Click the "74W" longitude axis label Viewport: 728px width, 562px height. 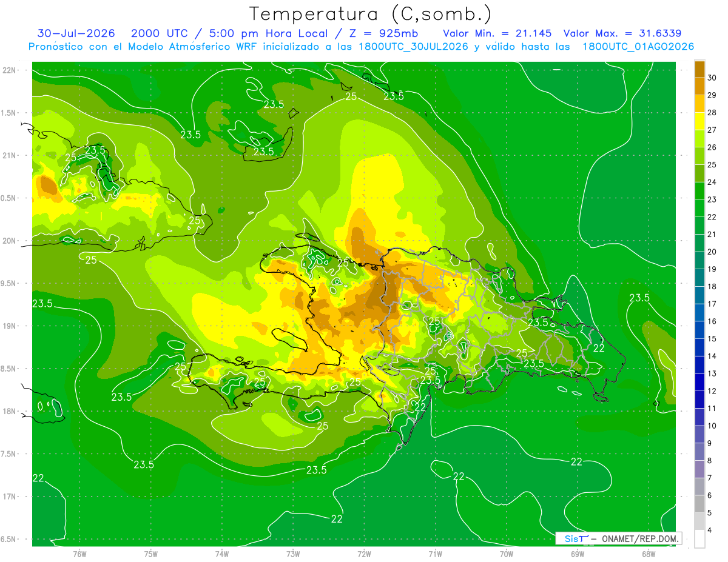pyautogui.click(x=222, y=554)
